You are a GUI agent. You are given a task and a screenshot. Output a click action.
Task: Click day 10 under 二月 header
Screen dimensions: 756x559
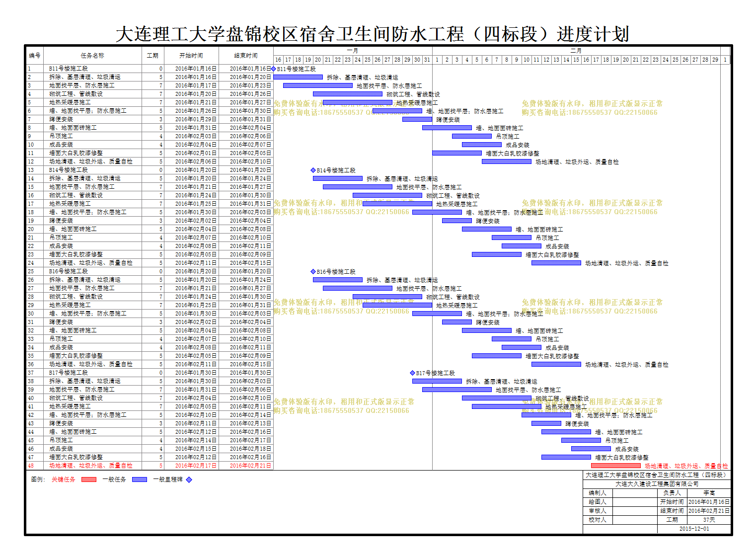527,60
